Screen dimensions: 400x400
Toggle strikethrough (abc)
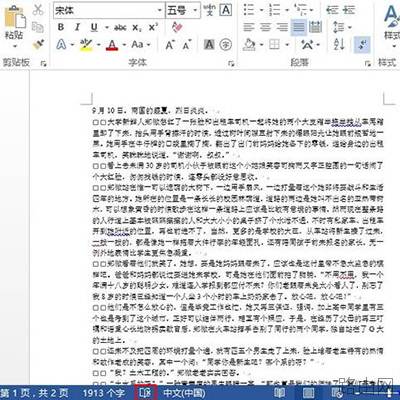click(x=120, y=27)
